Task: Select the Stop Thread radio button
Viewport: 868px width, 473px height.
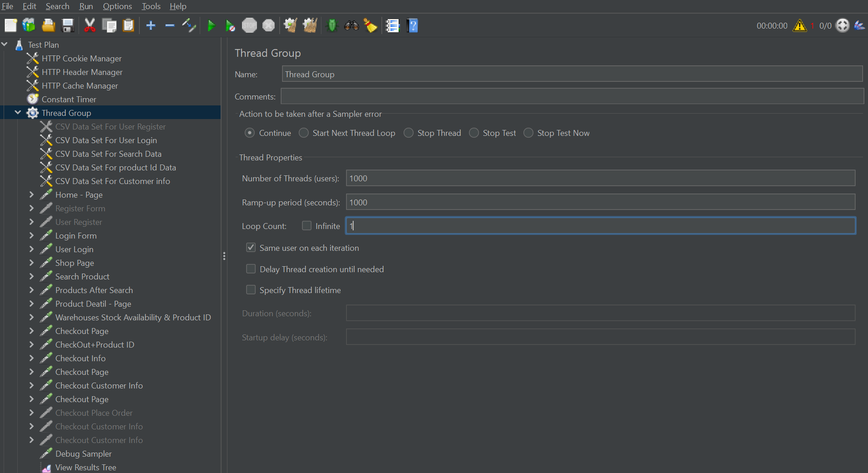Action: tap(409, 133)
